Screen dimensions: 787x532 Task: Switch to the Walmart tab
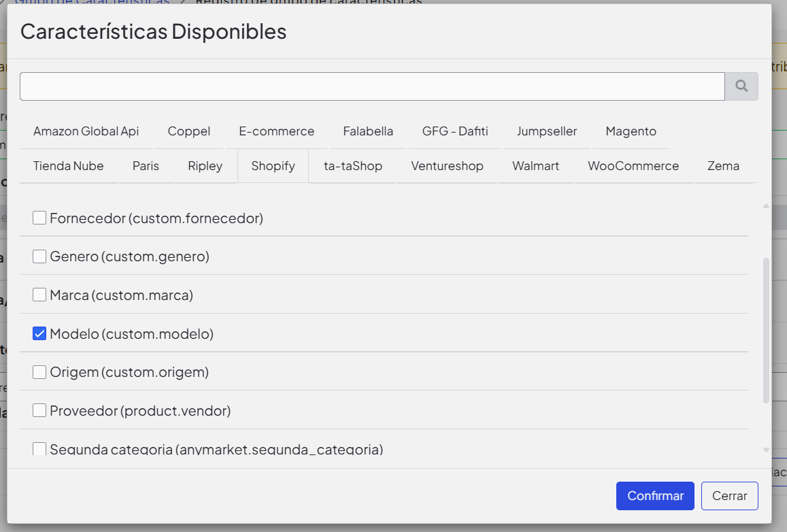(x=535, y=166)
